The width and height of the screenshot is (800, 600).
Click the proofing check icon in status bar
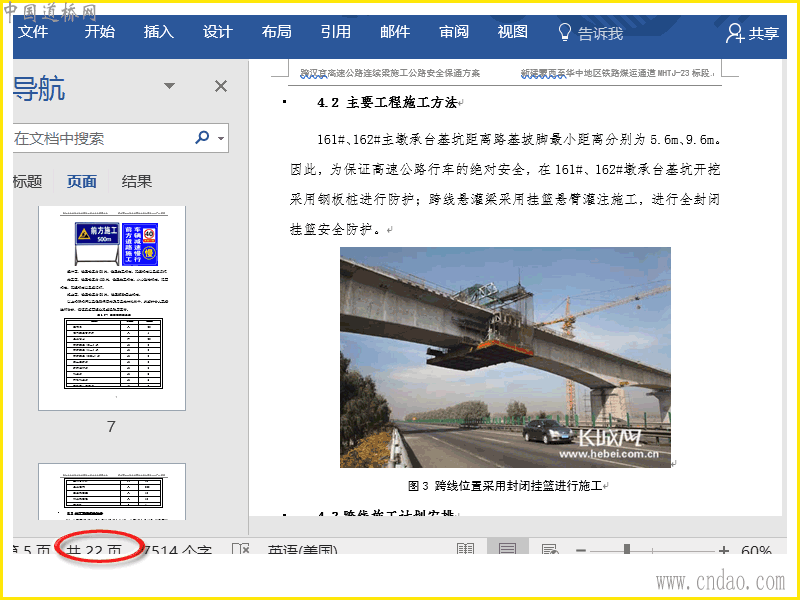(241, 549)
